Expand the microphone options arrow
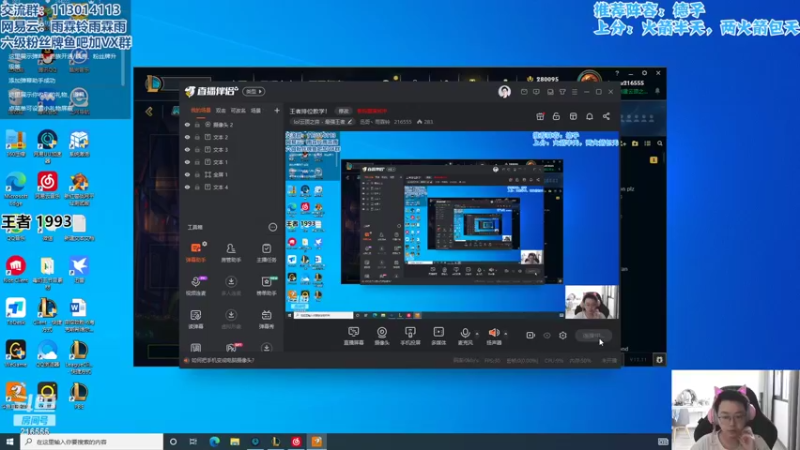Image resolution: width=800 pixels, height=450 pixels. click(477, 334)
